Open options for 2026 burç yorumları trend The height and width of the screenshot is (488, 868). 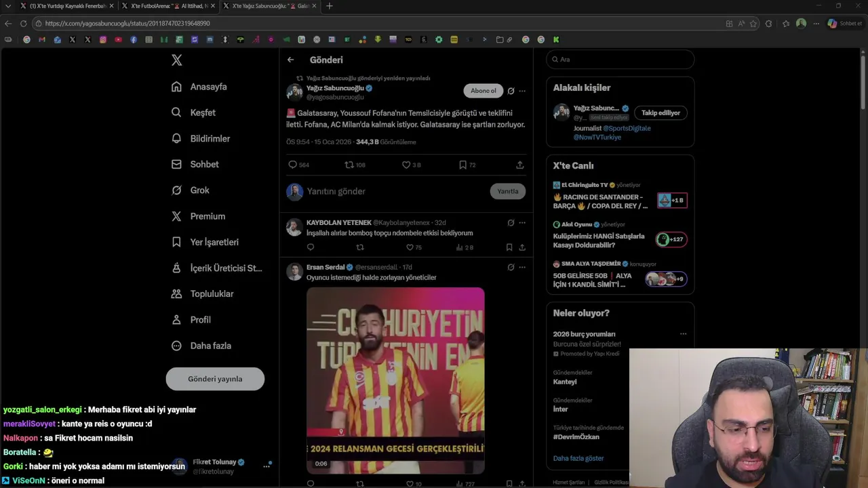[683, 333]
